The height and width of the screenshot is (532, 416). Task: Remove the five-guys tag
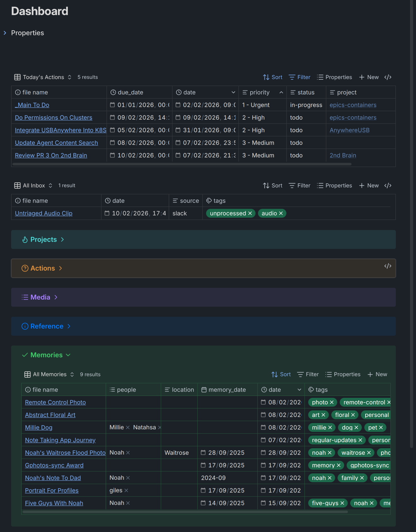tap(342, 503)
